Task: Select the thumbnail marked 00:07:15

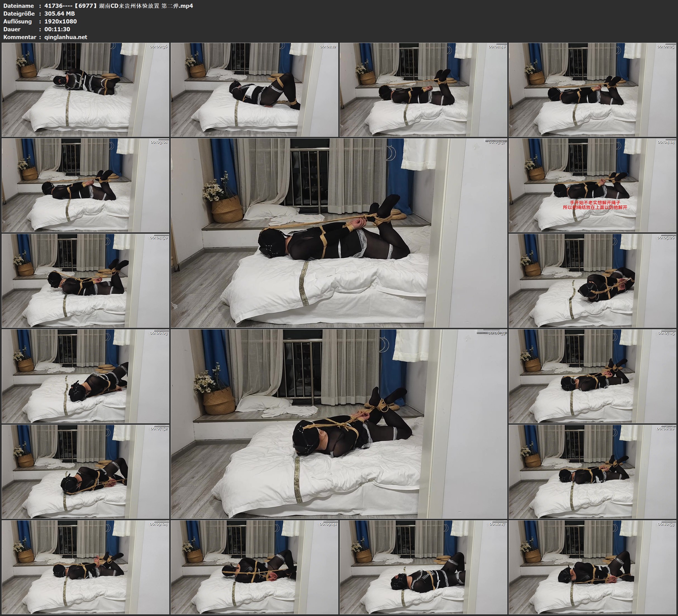Action: click(593, 376)
